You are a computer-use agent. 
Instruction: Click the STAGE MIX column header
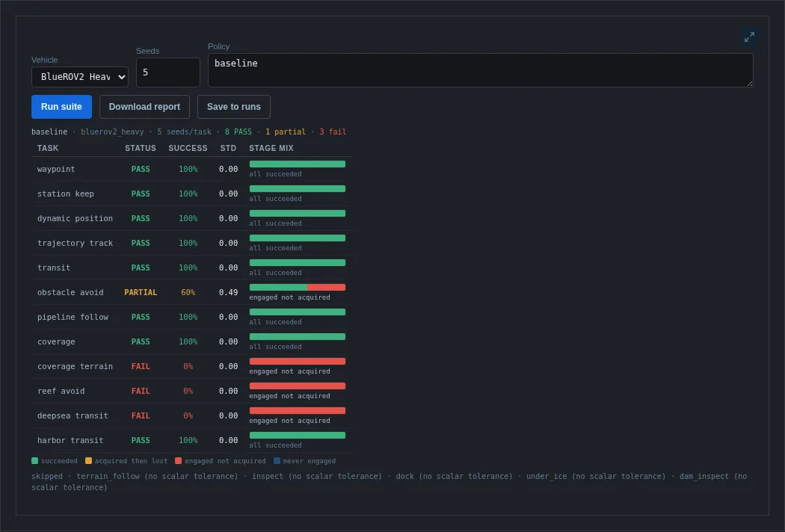[271, 148]
